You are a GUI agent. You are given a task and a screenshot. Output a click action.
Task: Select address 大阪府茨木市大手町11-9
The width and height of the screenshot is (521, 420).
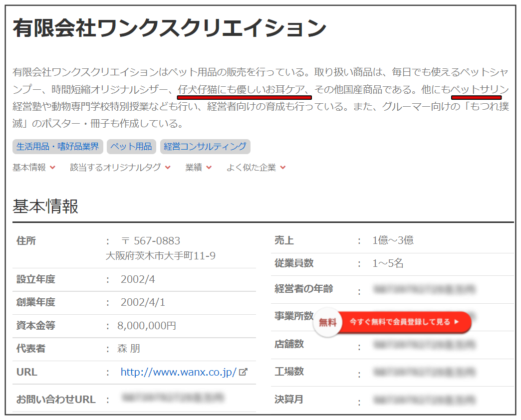(161, 256)
